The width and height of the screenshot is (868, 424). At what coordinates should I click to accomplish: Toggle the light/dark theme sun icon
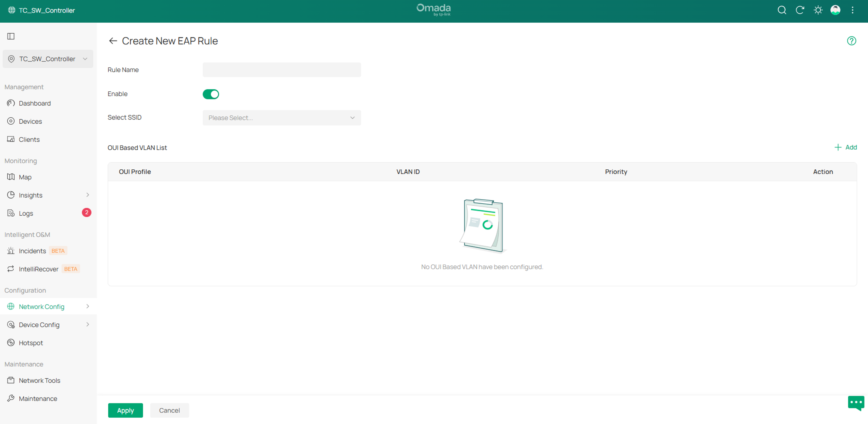pyautogui.click(x=818, y=10)
